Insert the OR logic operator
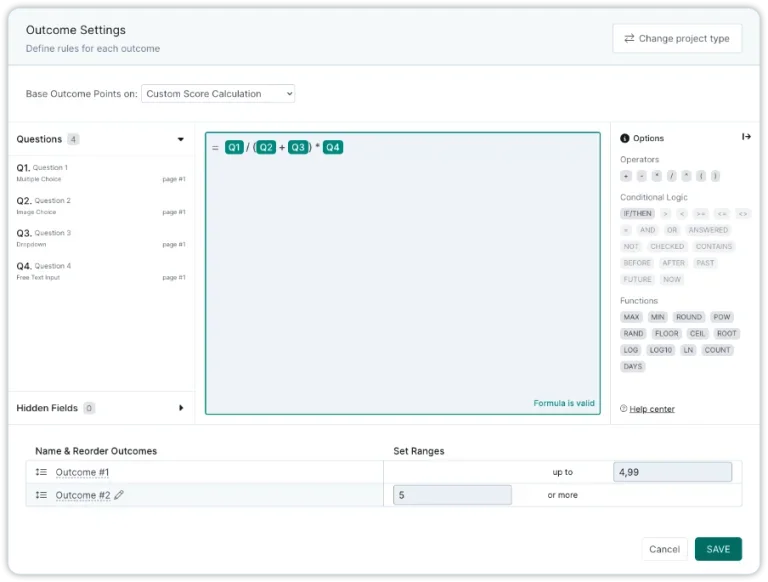 pos(672,230)
